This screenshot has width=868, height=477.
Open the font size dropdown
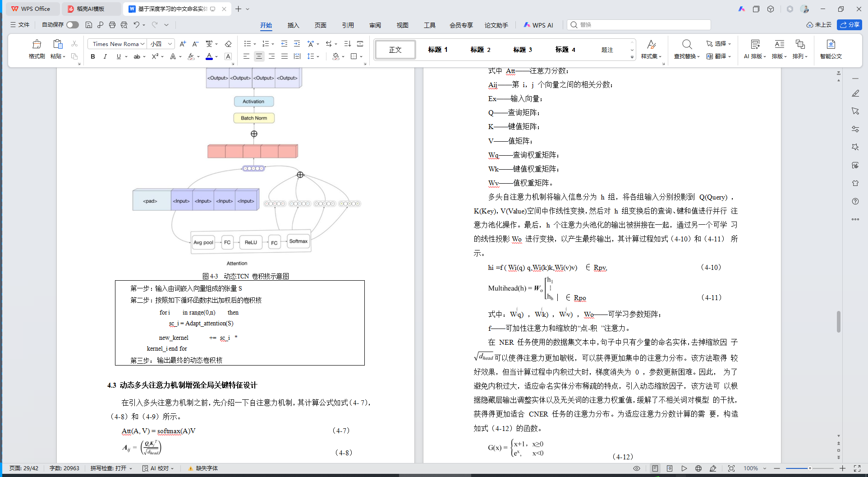(x=170, y=44)
